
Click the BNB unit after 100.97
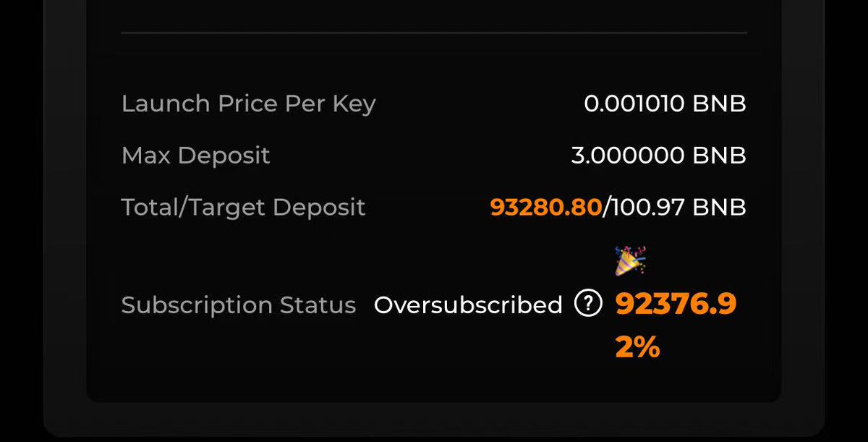click(719, 208)
